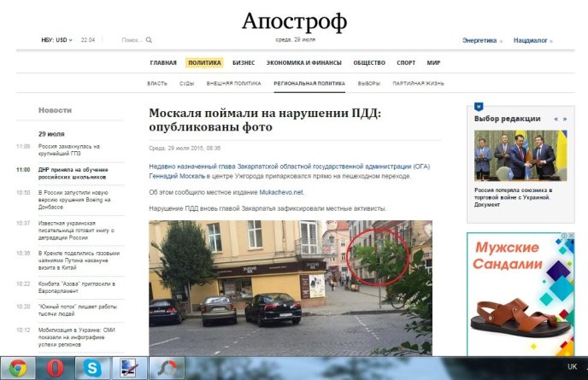588x380 pixels.
Task: Click the exchange rate value 22.04
Action: 88,40
